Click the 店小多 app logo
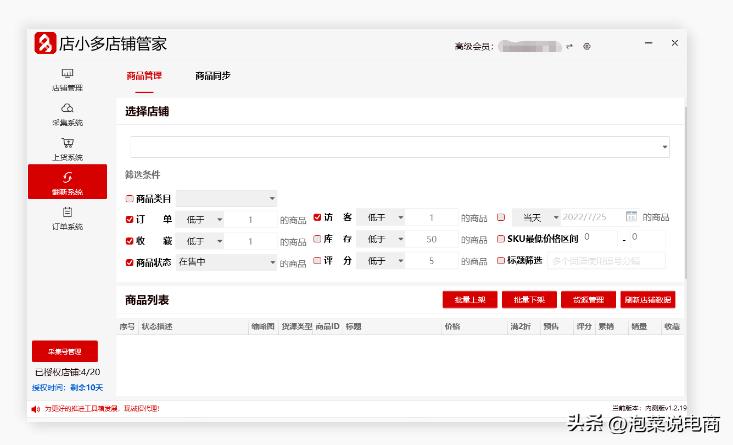The width and height of the screenshot is (733, 445). (x=45, y=43)
